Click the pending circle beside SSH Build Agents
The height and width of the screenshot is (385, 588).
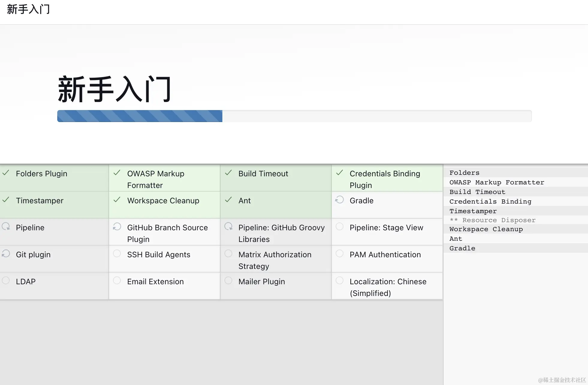click(x=117, y=254)
